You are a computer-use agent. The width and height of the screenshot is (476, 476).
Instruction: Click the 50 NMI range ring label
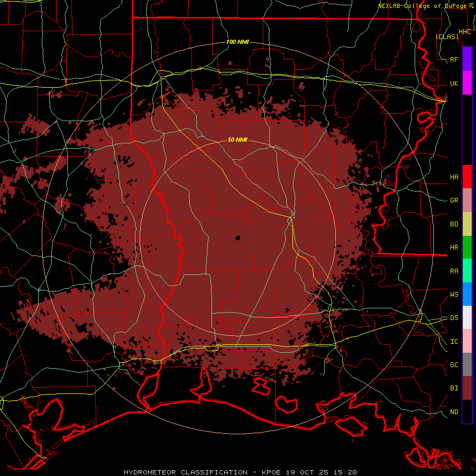pos(237,140)
